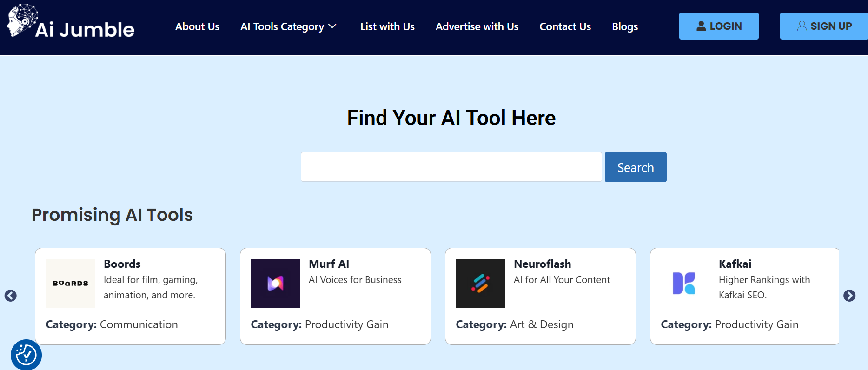
Task: Click the SIGN UP button
Action: click(x=824, y=26)
